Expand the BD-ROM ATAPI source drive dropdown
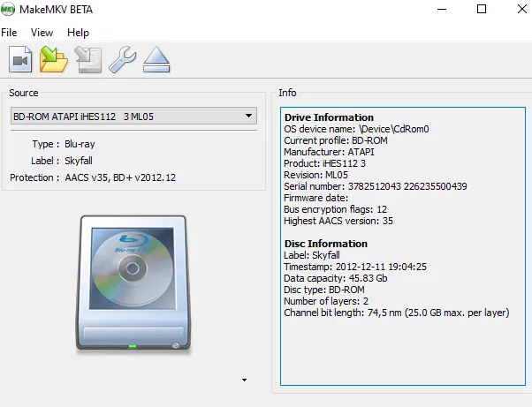Viewport: 532px width, 407px height. click(133, 117)
